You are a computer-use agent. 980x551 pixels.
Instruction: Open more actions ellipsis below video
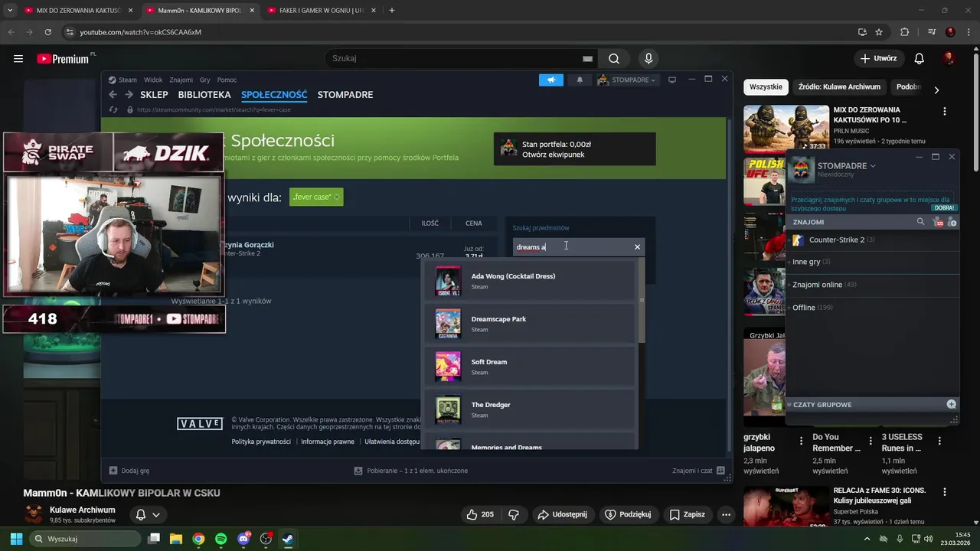pos(726,514)
